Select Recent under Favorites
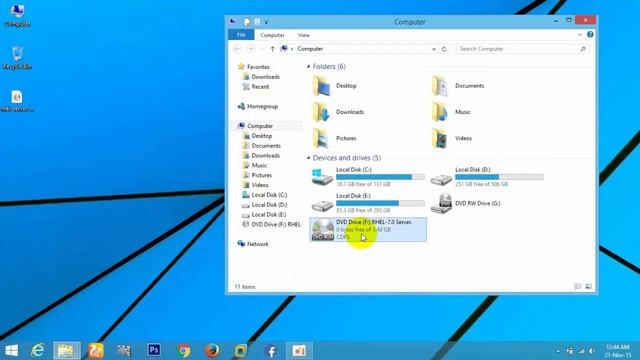Viewport: 640px width, 360px height. click(x=260, y=87)
